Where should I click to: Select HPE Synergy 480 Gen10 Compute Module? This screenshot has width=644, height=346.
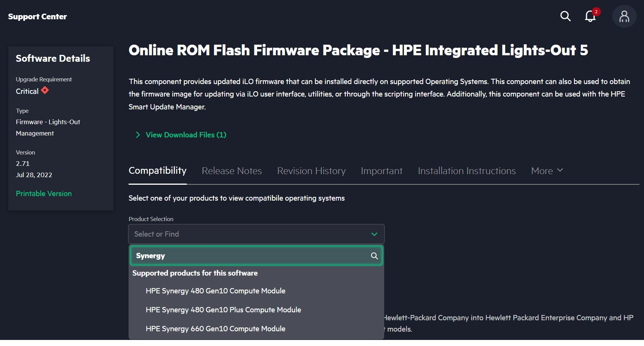216,291
